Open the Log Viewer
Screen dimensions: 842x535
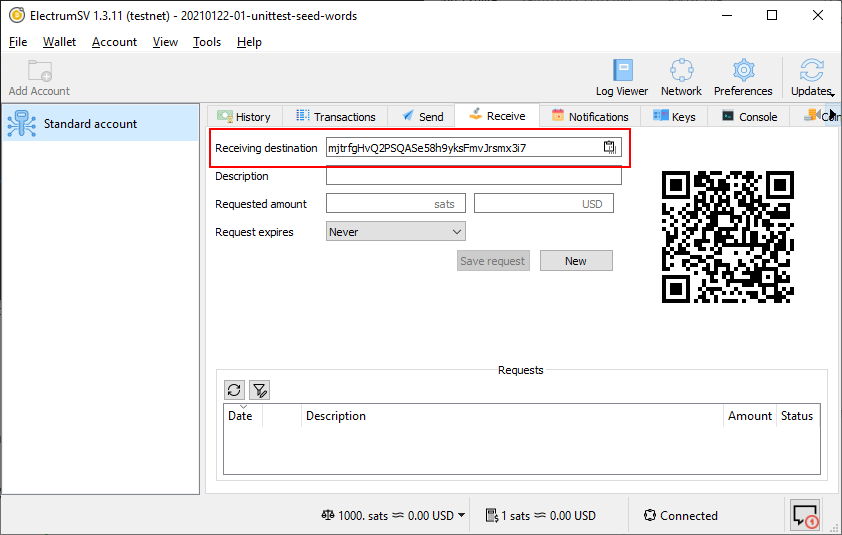pyautogui.click(x=622, y=78)
